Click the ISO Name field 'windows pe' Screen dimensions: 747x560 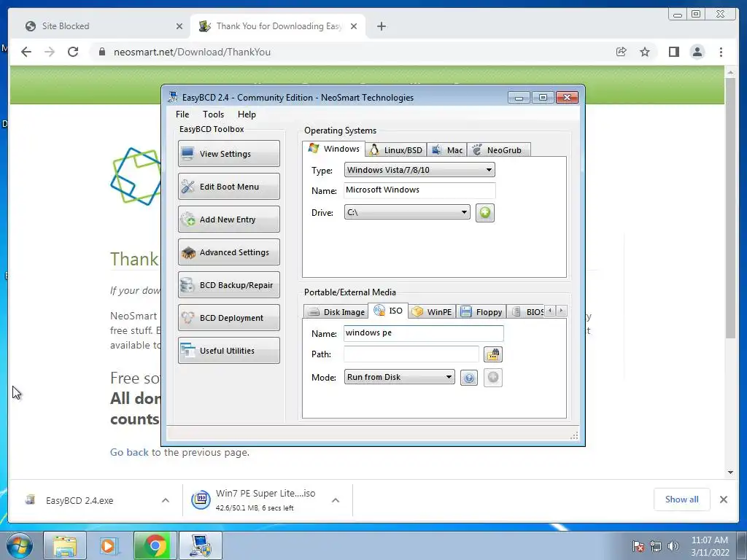(424, 332)
